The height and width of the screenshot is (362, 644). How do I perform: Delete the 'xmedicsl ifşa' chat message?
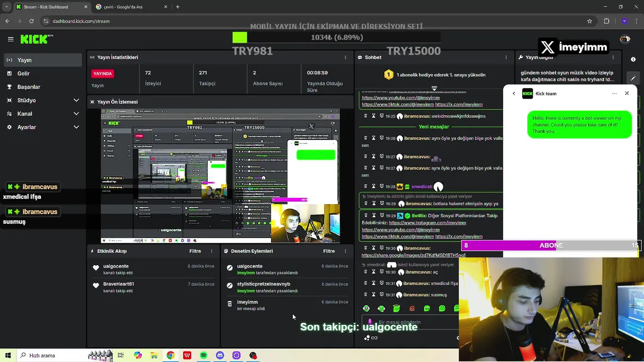coord(366,284)
